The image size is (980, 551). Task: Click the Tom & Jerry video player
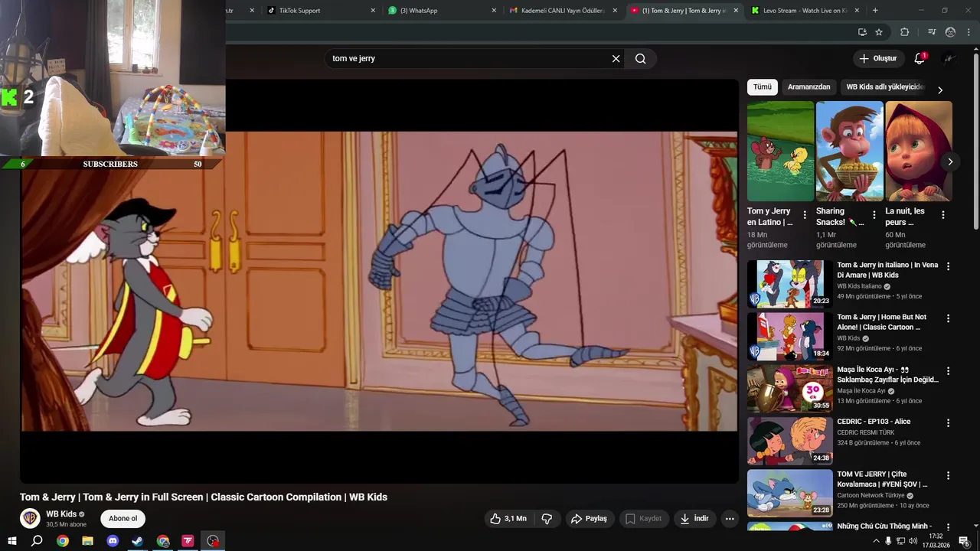tap(379, 281)
